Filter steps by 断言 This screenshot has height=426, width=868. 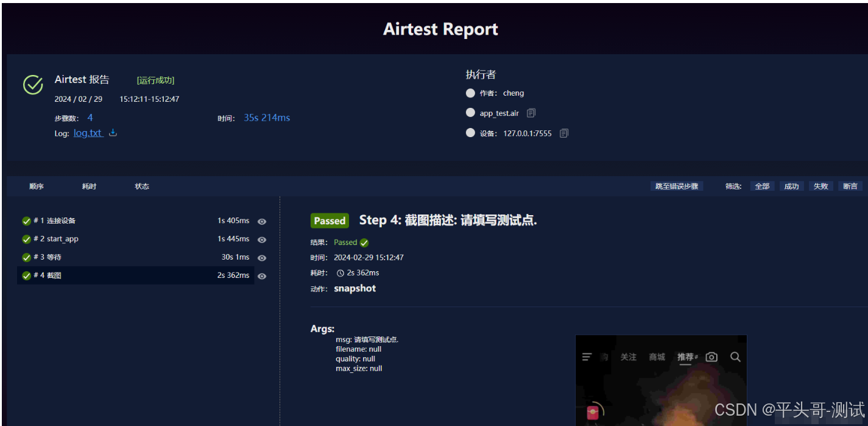pyautogui.click(x=850, y=186)
